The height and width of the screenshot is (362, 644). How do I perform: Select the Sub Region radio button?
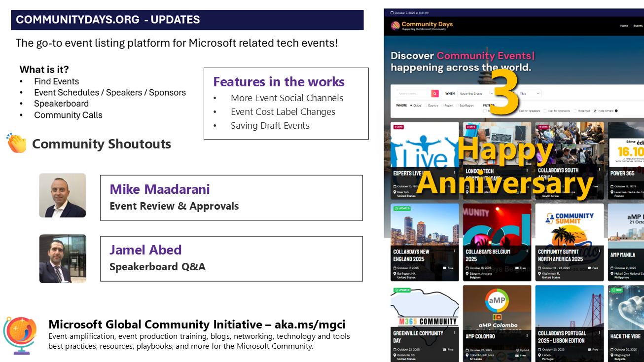click(457, 105)
